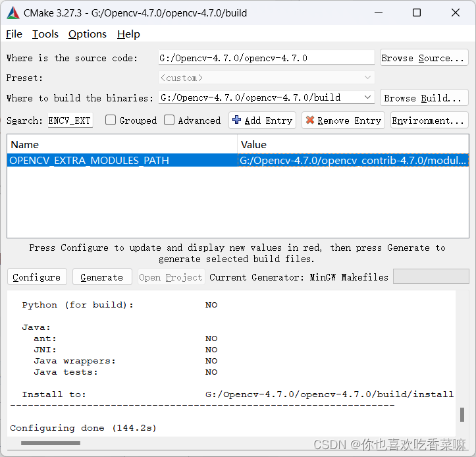
Task: Click Browse Source button
Action: point(424,58)
